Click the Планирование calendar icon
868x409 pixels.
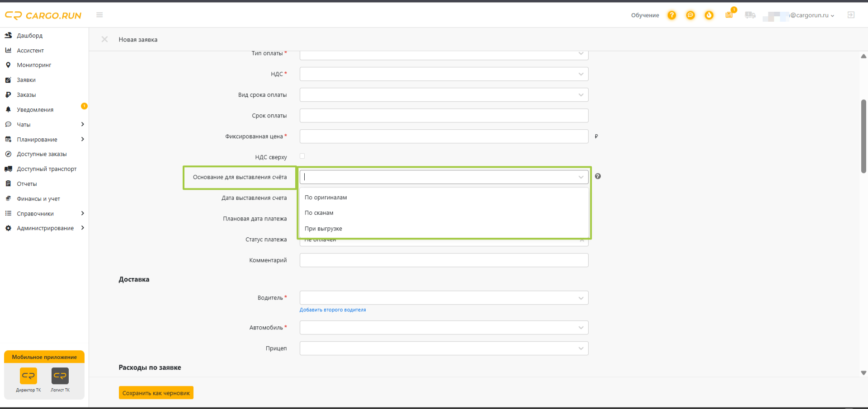[8, 139]
